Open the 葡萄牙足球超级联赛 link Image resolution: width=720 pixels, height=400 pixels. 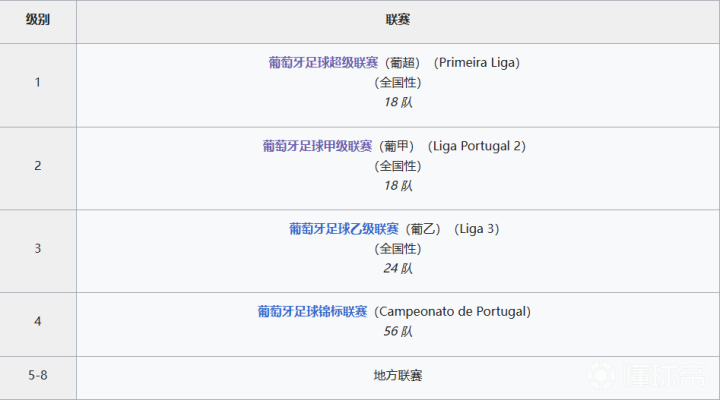[322, 63]
